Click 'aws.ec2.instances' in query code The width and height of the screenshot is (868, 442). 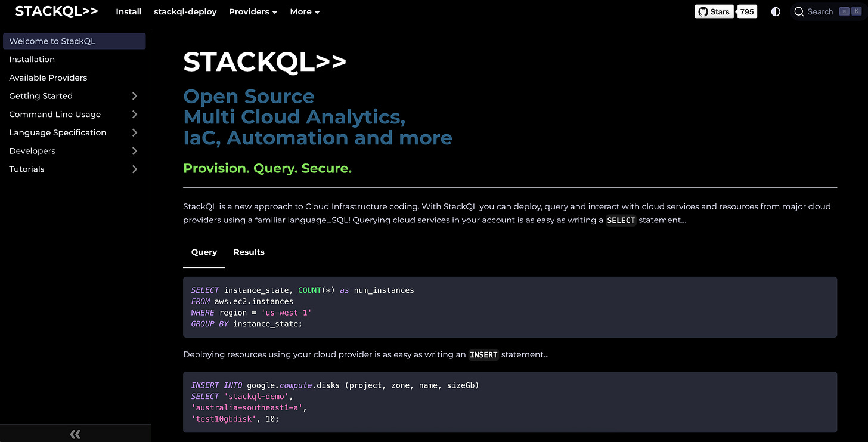[254, 302]
